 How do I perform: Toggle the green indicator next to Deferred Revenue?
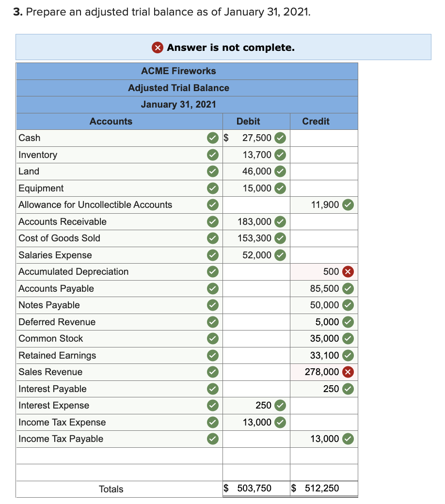pos(212,322)
